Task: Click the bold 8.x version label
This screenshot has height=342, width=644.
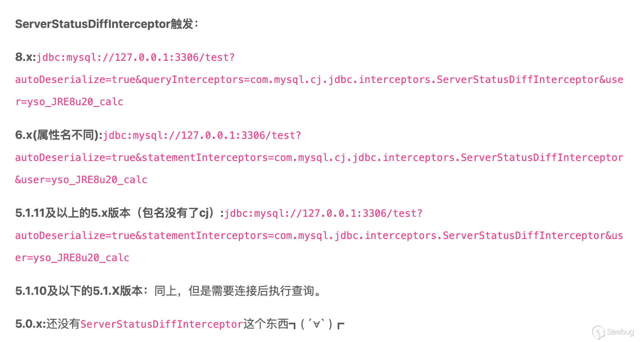Action: coord(25,57)
